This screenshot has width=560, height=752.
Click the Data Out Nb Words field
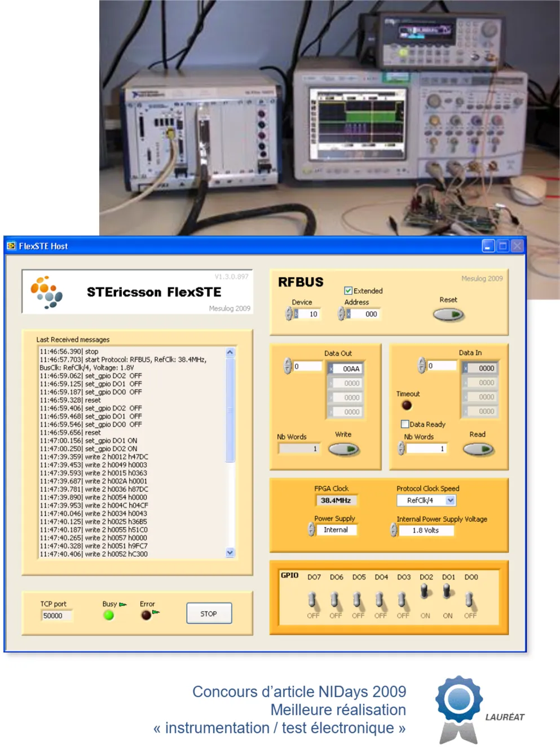(299, 448)
